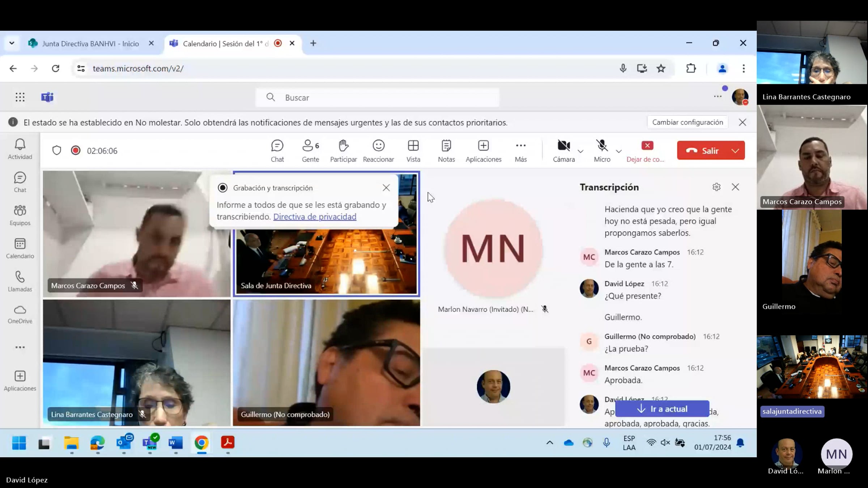
Task: Expand the browser tab search dropdown
Action: [x=12, y=43]
